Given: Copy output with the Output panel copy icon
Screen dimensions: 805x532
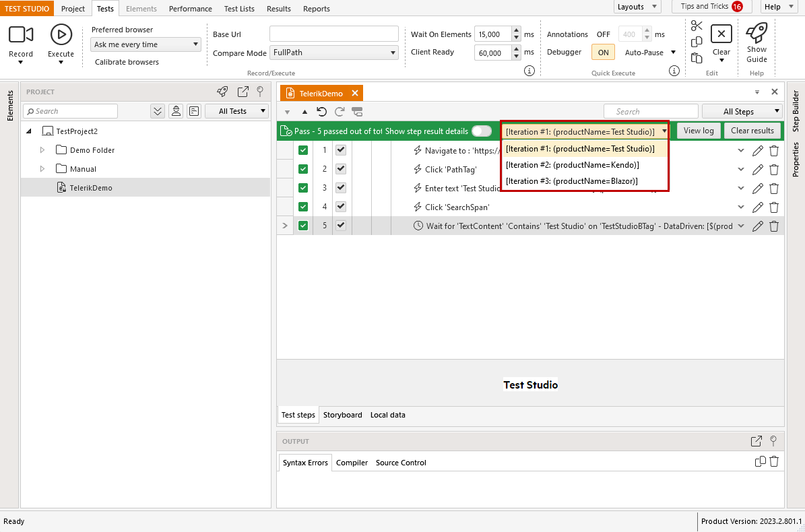Looking at the screenshot, I should coord(761,462).
